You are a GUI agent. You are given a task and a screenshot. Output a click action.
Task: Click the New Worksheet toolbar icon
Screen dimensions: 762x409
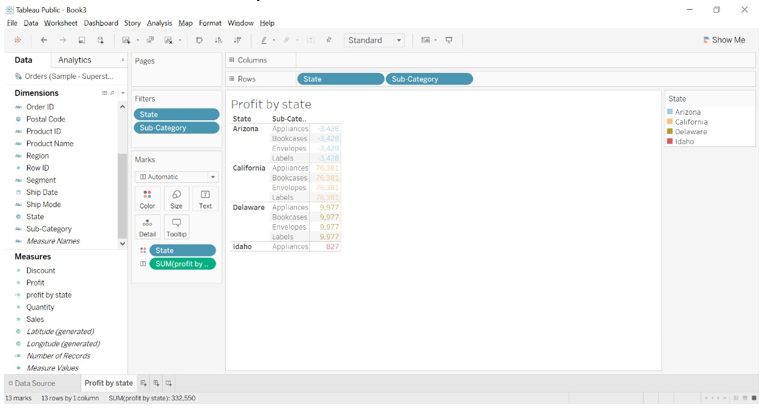tap(126, 40)
